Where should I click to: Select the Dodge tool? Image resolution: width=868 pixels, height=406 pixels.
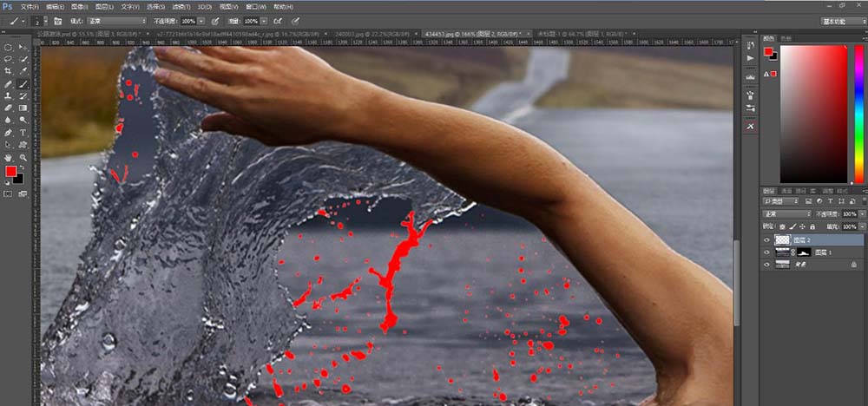pyautogui.click(x=23, y=120)
